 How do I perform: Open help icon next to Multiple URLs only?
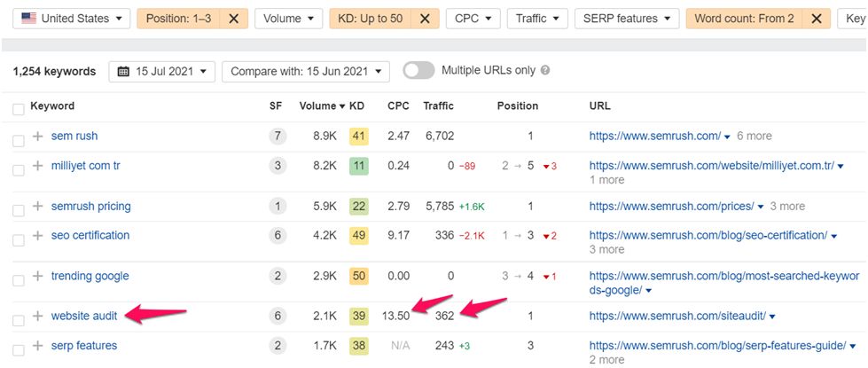click(545, 71)
